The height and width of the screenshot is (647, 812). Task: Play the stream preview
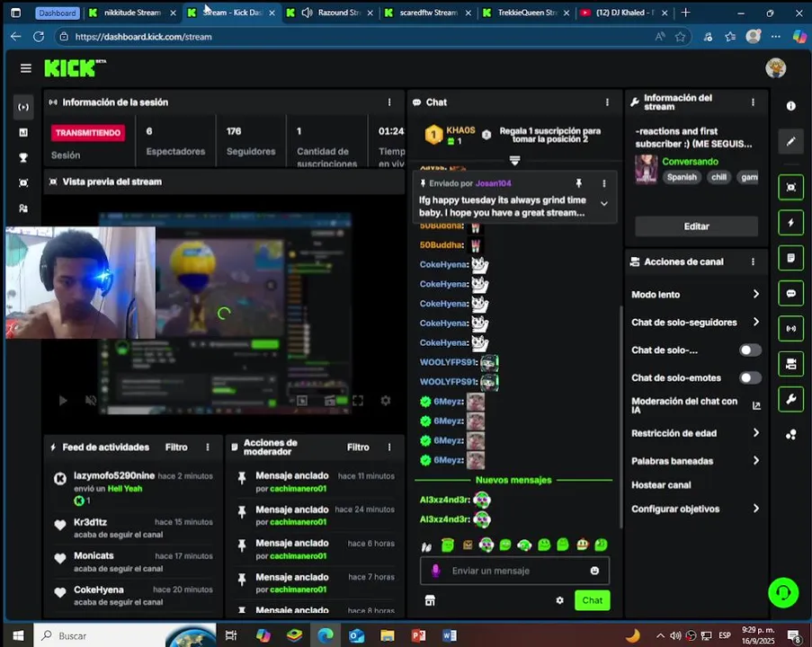pyautogui.click(x=63, y=400)
